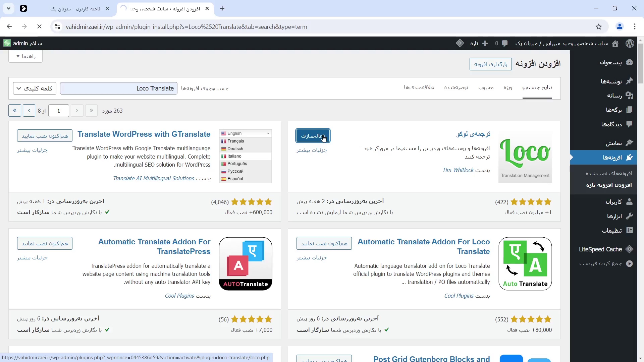Viewport: 644px width, 362px height.
Task: Click the browser back arrow
Action: tap(9, 26)
